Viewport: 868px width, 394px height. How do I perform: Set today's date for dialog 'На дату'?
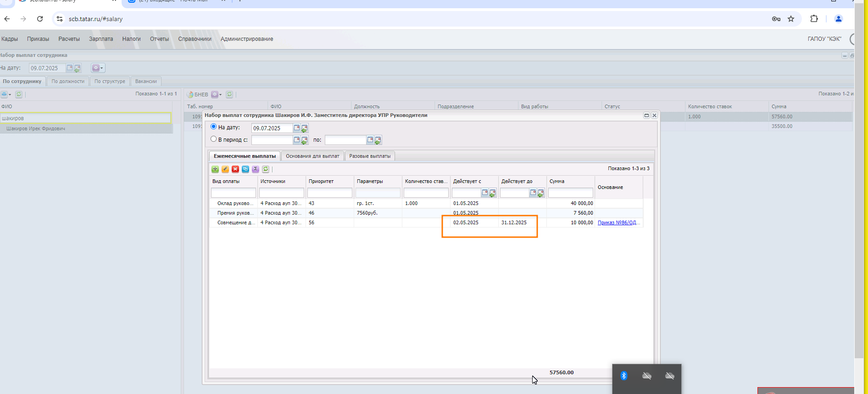tap(305, 128)
